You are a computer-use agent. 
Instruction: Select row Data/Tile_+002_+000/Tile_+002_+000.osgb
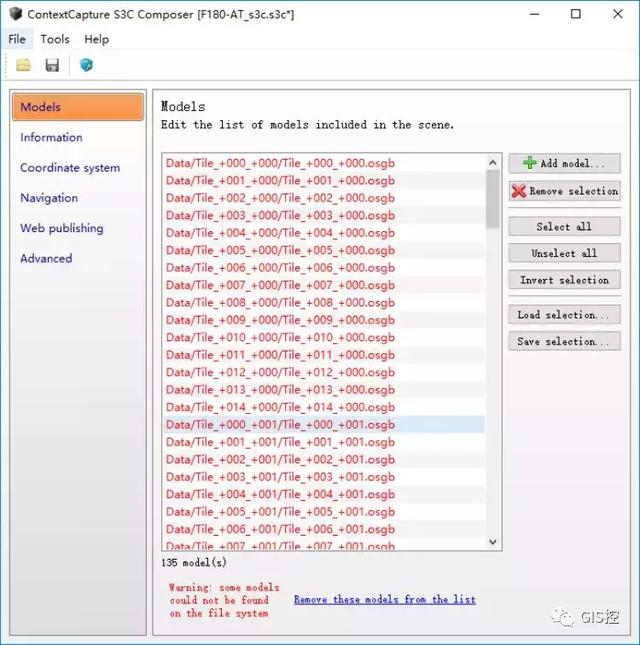[x=324, y=198]
